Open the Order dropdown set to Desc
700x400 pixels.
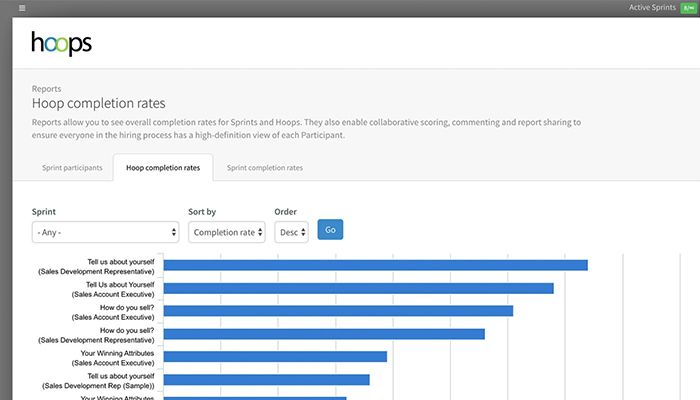[291, 232]
